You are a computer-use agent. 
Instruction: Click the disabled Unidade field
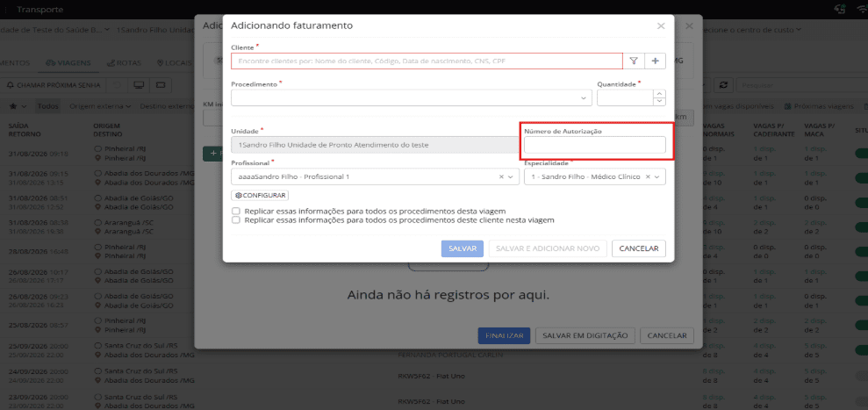pos(375,145)
